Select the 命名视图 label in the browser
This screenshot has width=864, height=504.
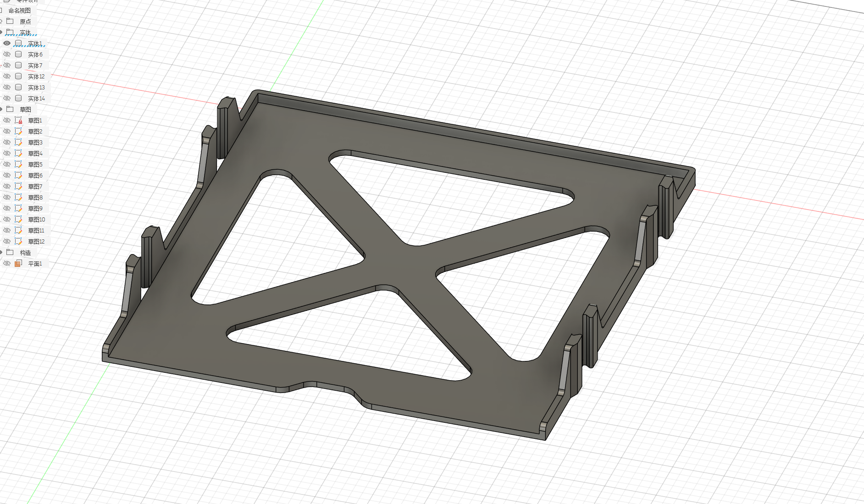(20, 11)
